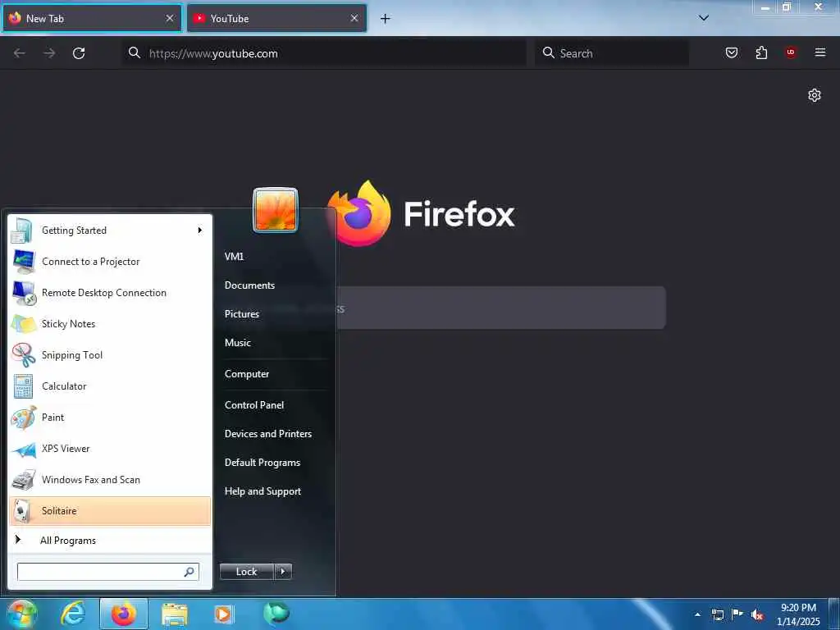
Task: Click the taskbar clock showing 9:20 PM
Action: [x=798, y=614]
